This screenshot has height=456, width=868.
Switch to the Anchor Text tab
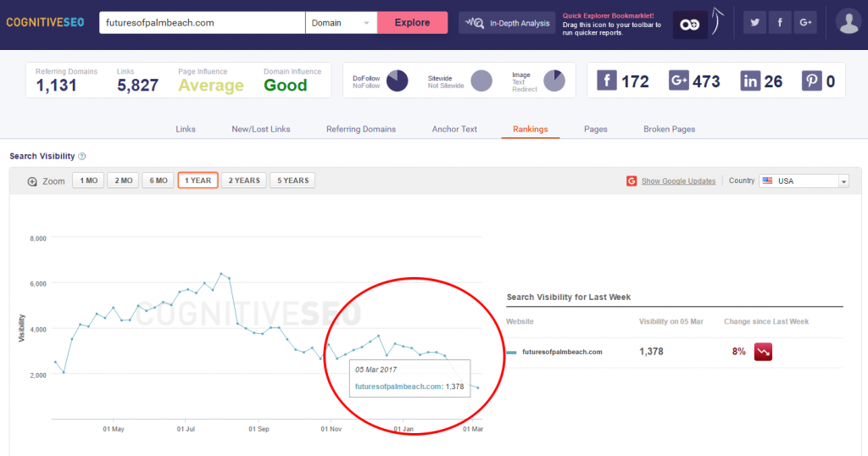pyautogui.click(x=454, y=129)
